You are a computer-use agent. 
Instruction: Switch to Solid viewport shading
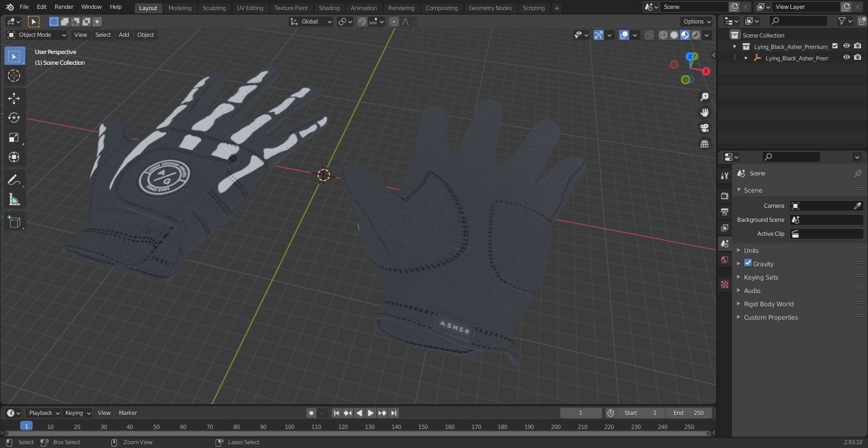click(x=674, y=35)
